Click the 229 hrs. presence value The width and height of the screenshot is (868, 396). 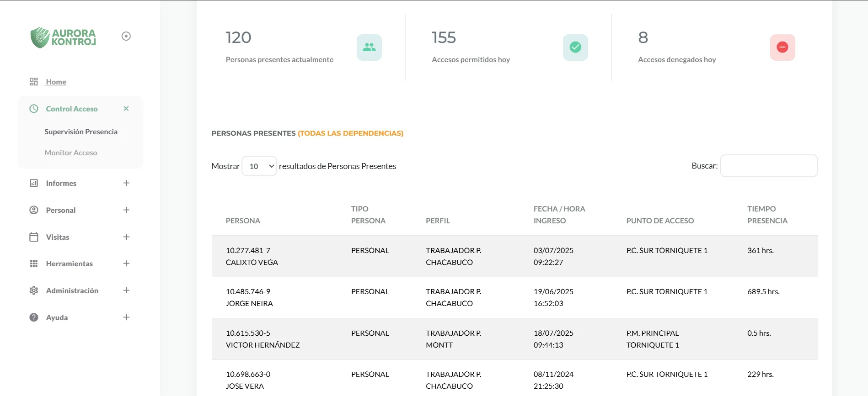(761, 374)
